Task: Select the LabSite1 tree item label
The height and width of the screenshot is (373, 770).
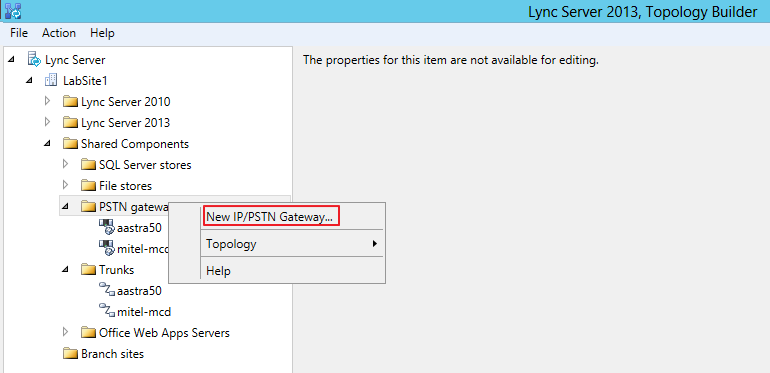Action: tap(85, 81)
